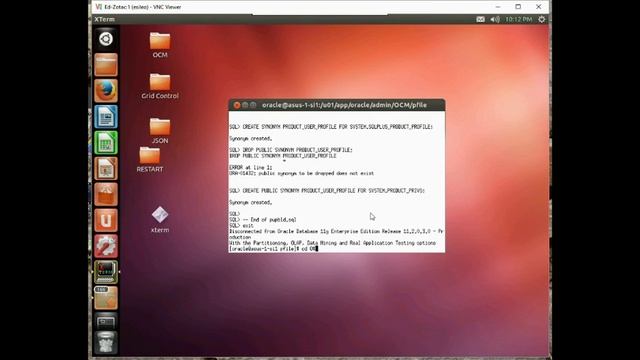Launch Firefox from the launcher
The height and width of the screenshot is (360, 640).
point(106,91)
